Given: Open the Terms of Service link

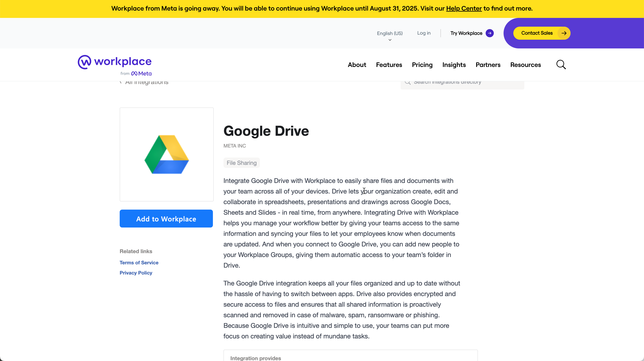Looking at the screenshot, I should [x=139, y=263].
